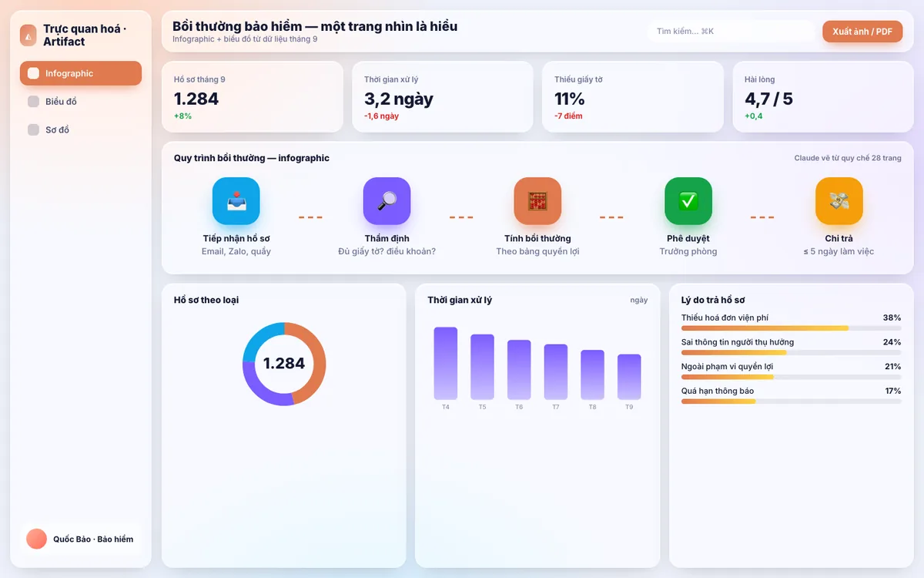Click the -1,6 ngày change indicator

[x=381, y=116]
